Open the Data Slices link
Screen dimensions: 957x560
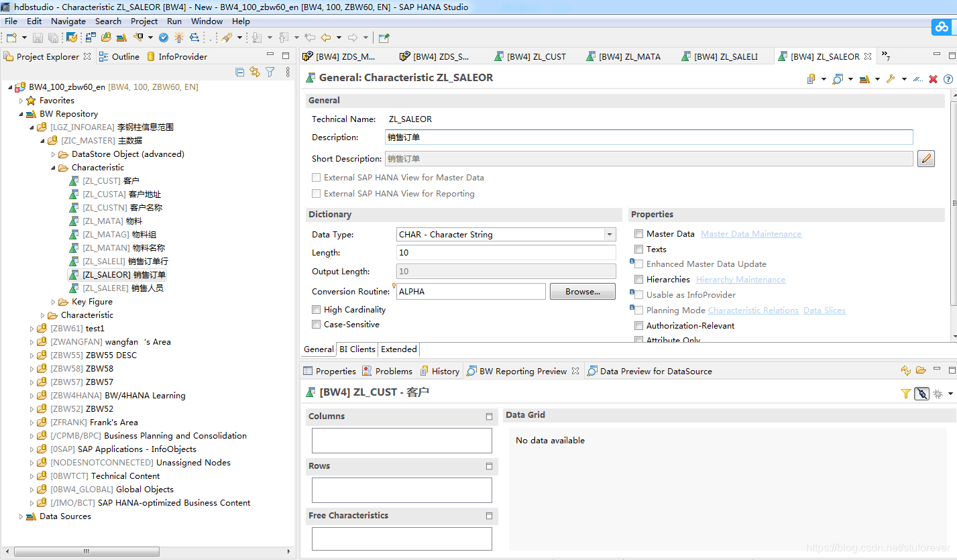824,310
